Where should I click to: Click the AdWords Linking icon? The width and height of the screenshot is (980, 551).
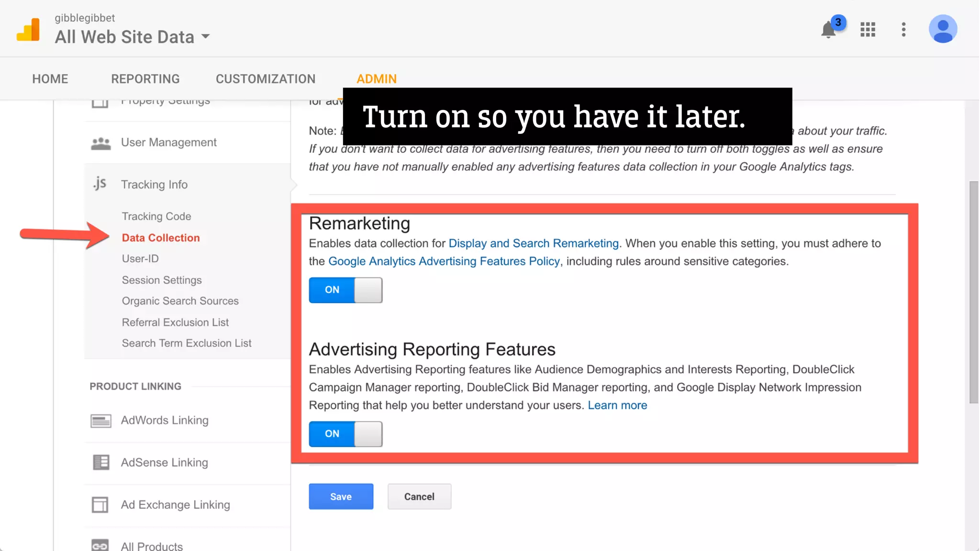click(x=100, y=421)
